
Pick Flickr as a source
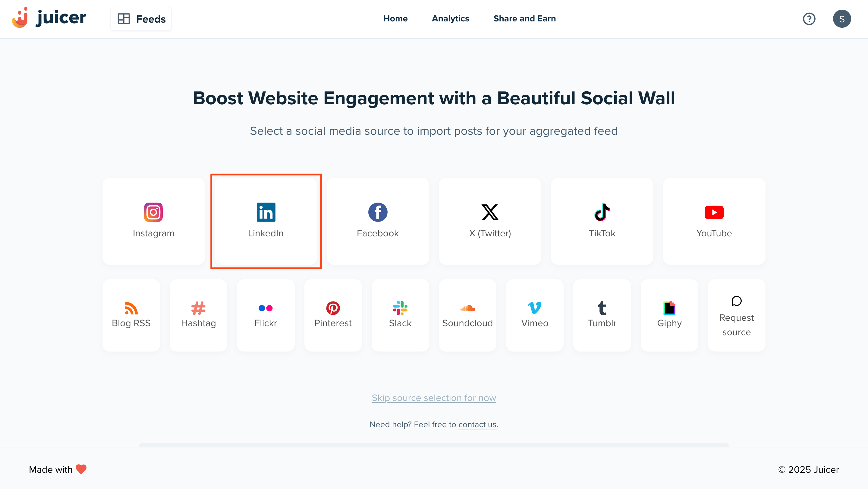click(266, 315)
